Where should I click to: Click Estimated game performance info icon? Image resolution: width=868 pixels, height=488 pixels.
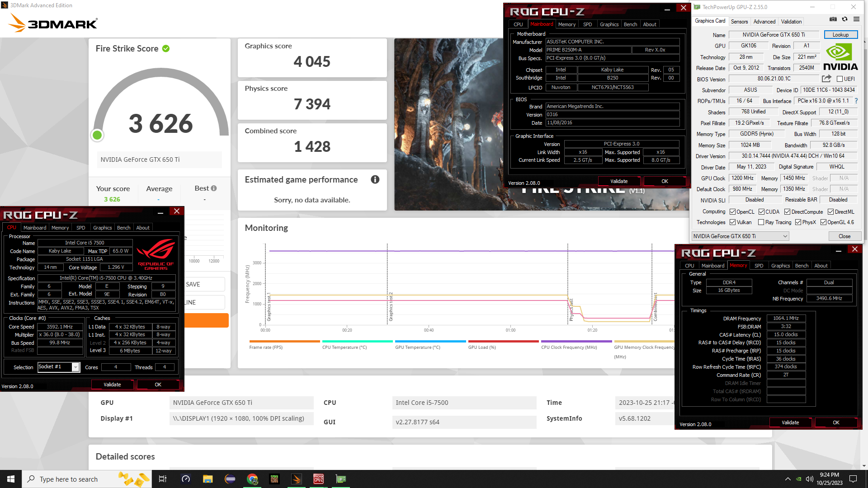click(x=375, y=179)
